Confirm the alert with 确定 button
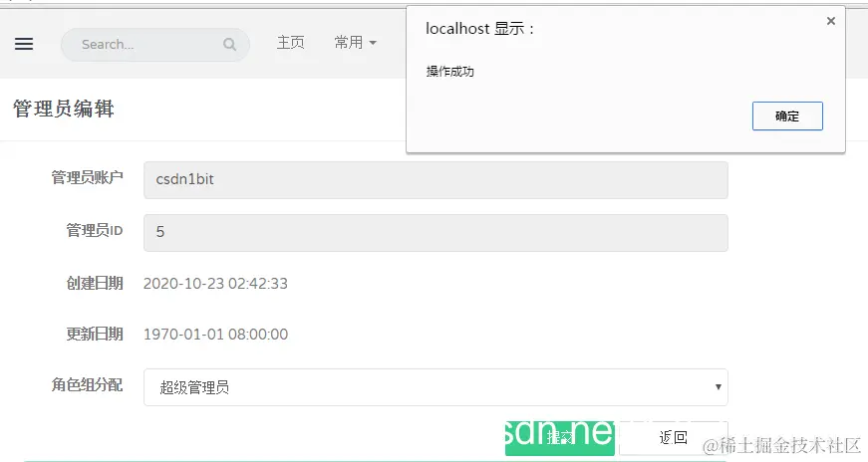The height and width of the screenshot is (462, 868). pyautogui.click(x=787, y=116)
